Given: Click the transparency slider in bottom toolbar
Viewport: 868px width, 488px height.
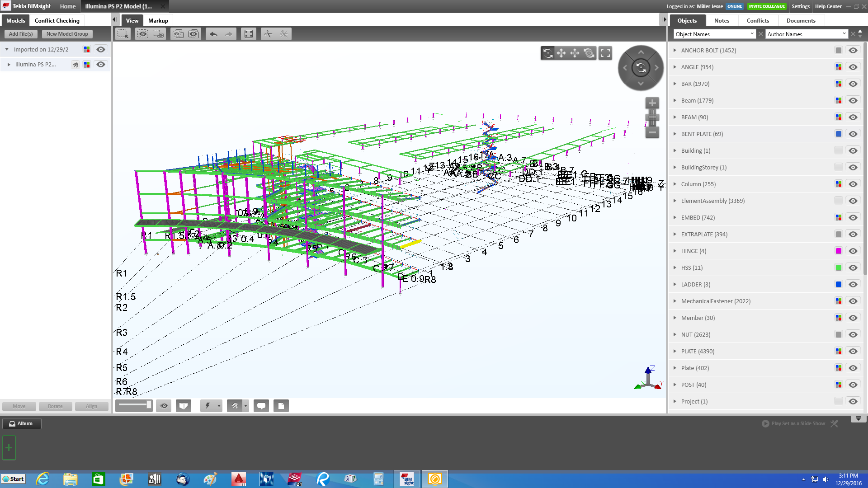Looking at the screenshot, I should coord(134,405).
